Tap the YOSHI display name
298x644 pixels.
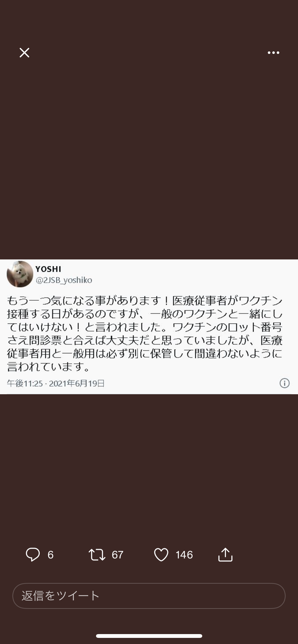tap(48, 269)
